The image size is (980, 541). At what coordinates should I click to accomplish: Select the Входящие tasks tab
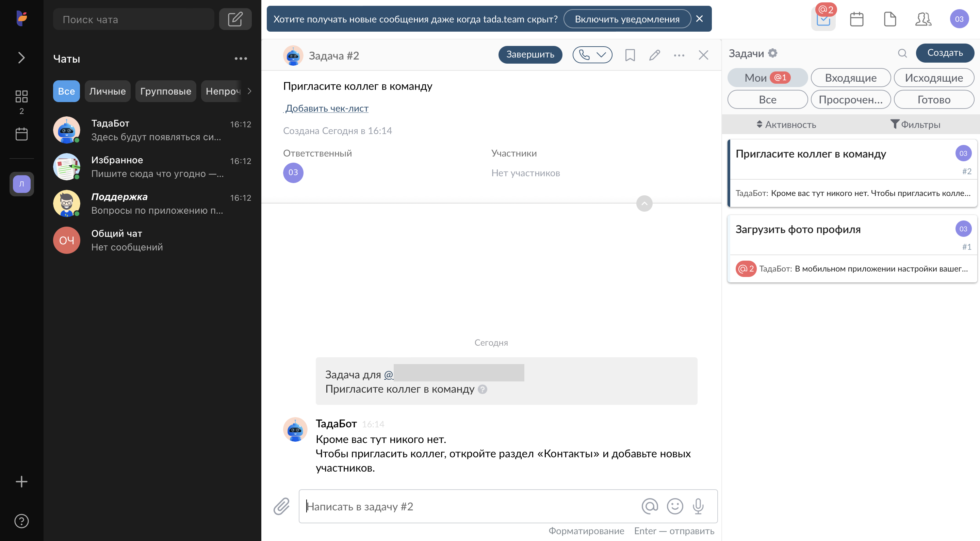tap(851, 78)
